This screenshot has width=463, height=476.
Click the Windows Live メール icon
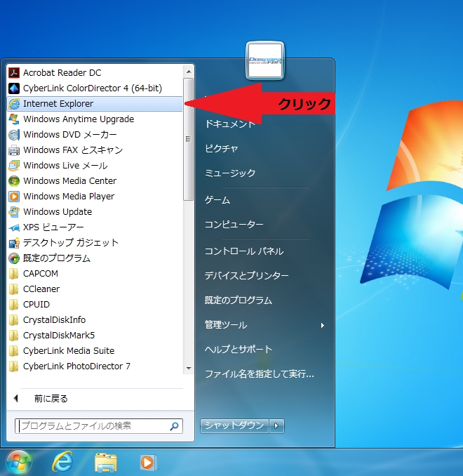(x=13, y=166)
